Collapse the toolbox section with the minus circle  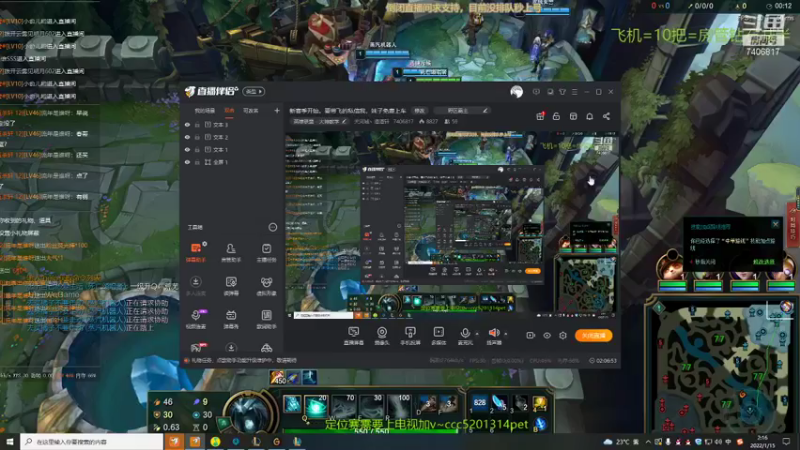(x=273, y=227)
